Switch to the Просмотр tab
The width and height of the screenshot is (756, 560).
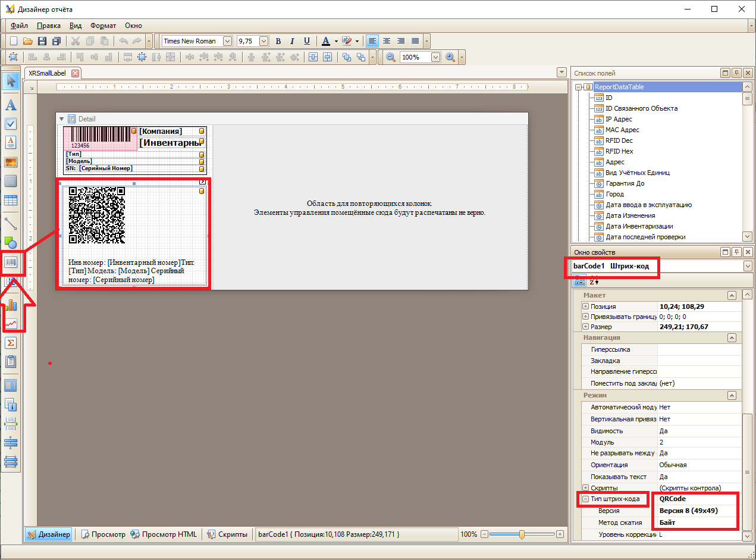[x=103, y=534]
